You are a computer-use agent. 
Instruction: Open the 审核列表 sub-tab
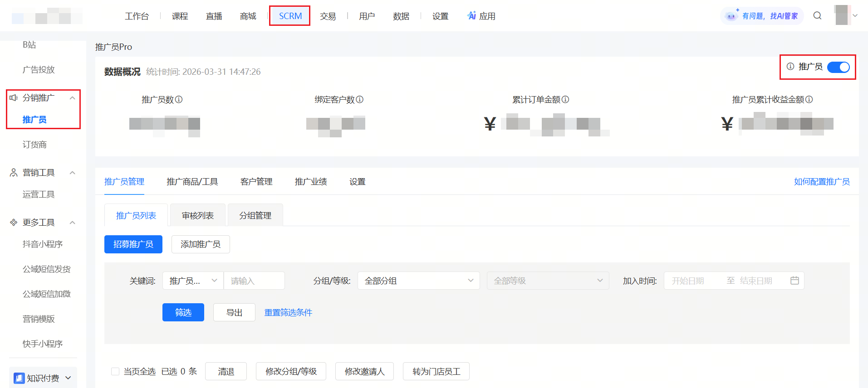198,215
